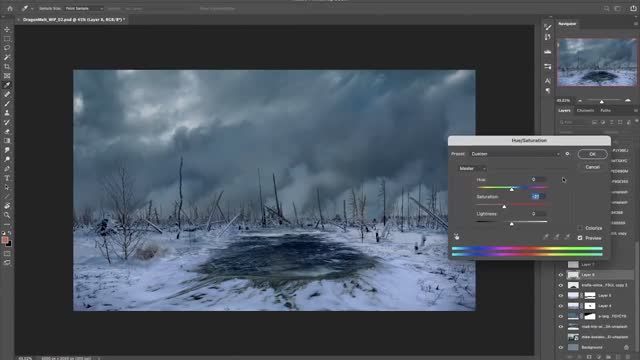Select the Layer 8 thumbnail

pyautogui.click(x=573, y=275)
